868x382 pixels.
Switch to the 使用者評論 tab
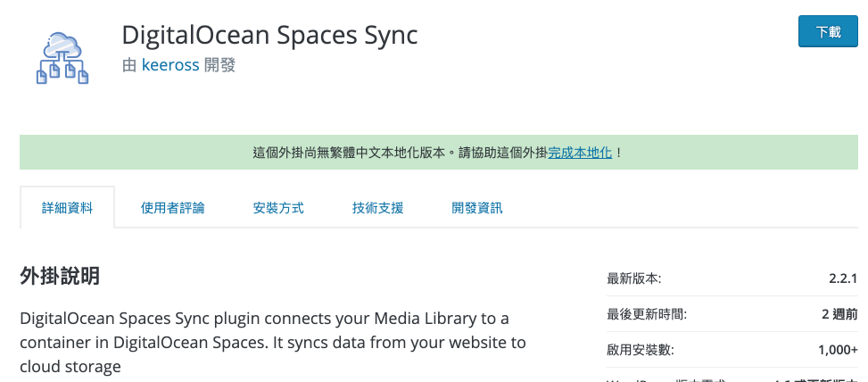[173, 208]
